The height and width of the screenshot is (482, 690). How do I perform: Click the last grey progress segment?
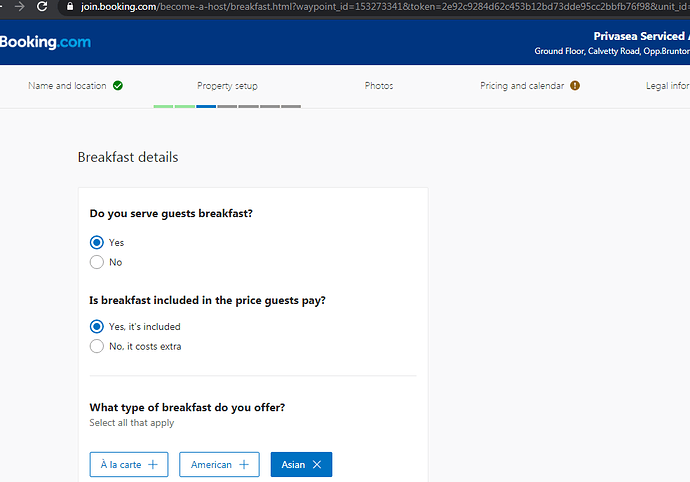[291, 106]
